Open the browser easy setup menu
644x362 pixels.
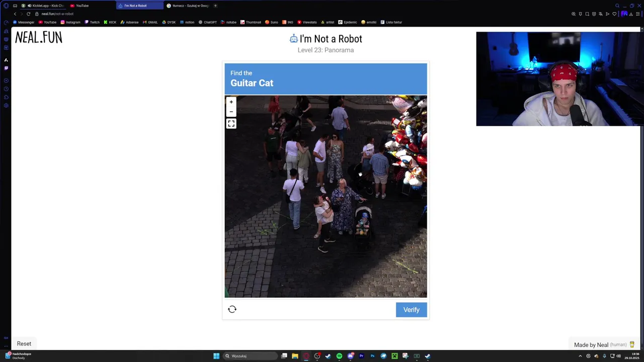638,14
